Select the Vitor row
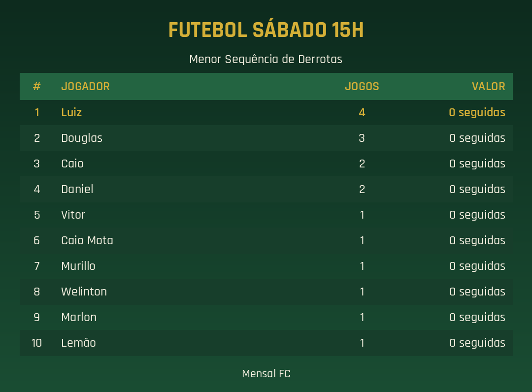 click(266, 215)
